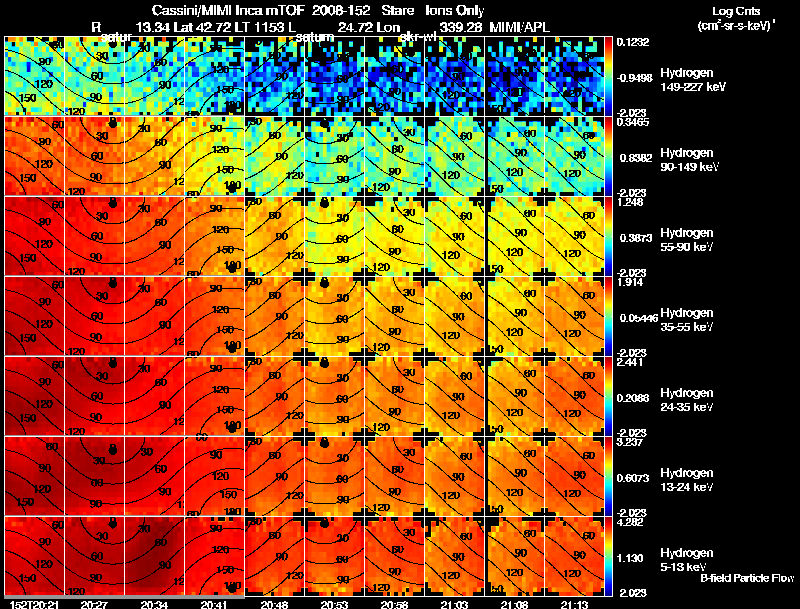
Task: Select the 90-149 keV panel at 20:48
Action: pos(274,156)
